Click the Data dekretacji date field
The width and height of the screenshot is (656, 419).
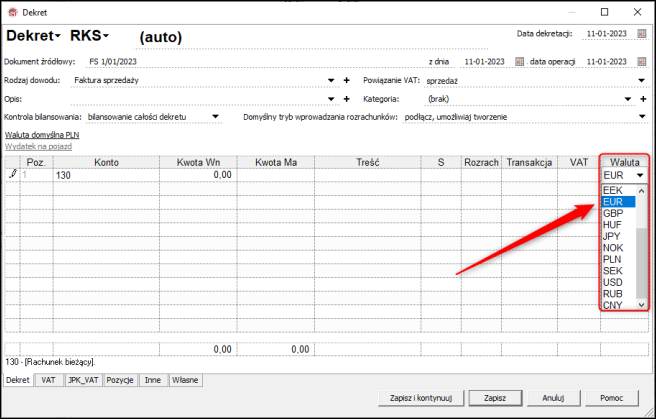click(x=607, y=34)
